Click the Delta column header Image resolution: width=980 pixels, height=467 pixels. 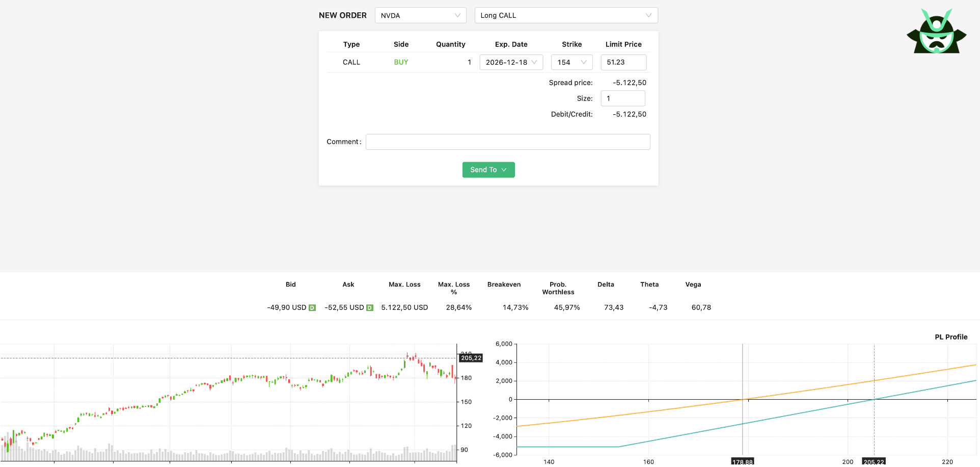click(606, 284)
